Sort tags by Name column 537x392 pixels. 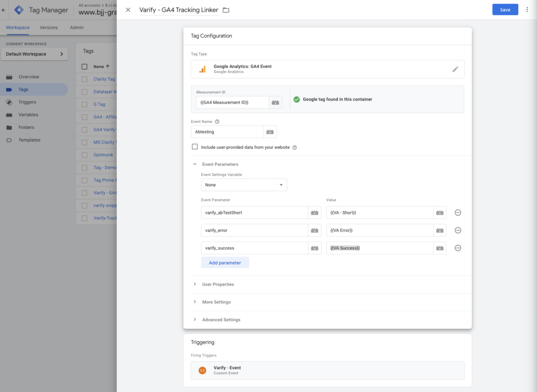pyautogui.click(x=101, y=67)
